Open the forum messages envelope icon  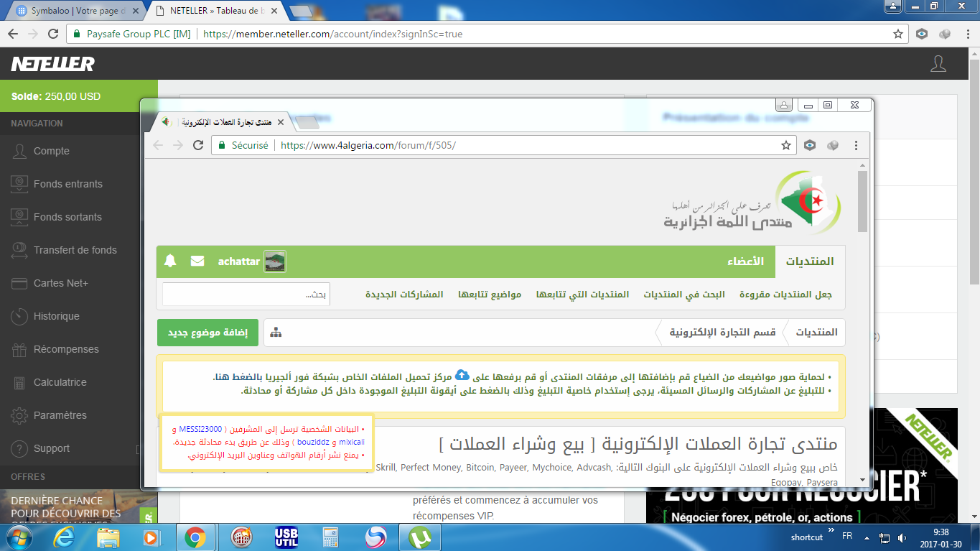point(197,261)
